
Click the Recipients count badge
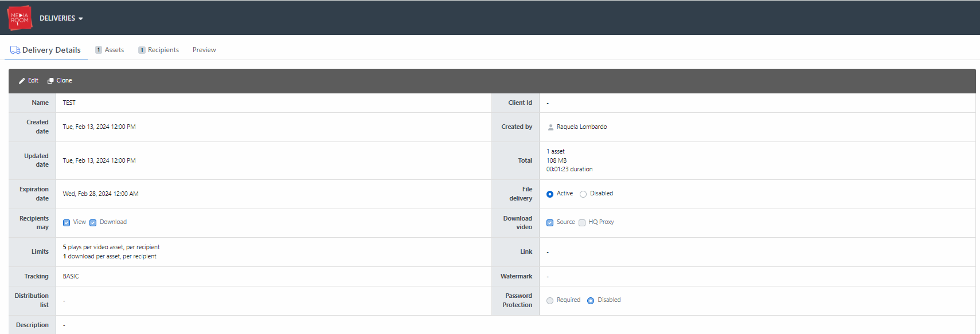coord(142,50)
